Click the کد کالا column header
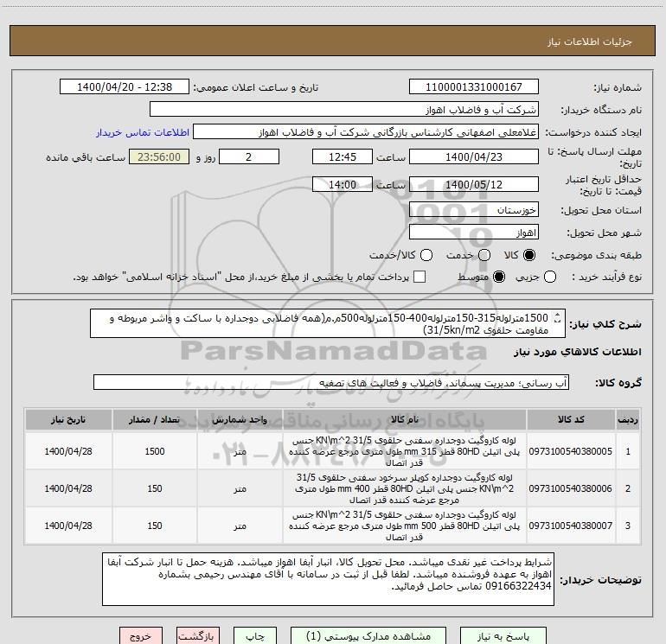 click(571, 419)
